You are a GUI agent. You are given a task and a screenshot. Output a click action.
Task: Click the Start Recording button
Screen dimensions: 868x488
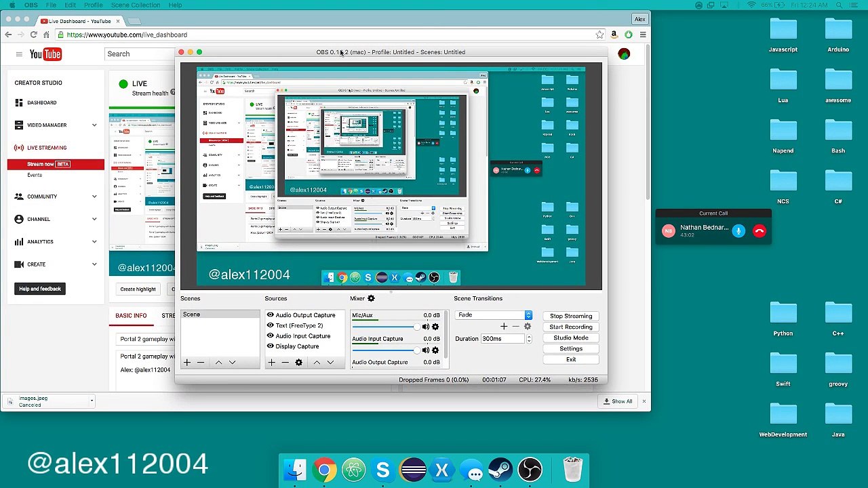click(571, 327)
